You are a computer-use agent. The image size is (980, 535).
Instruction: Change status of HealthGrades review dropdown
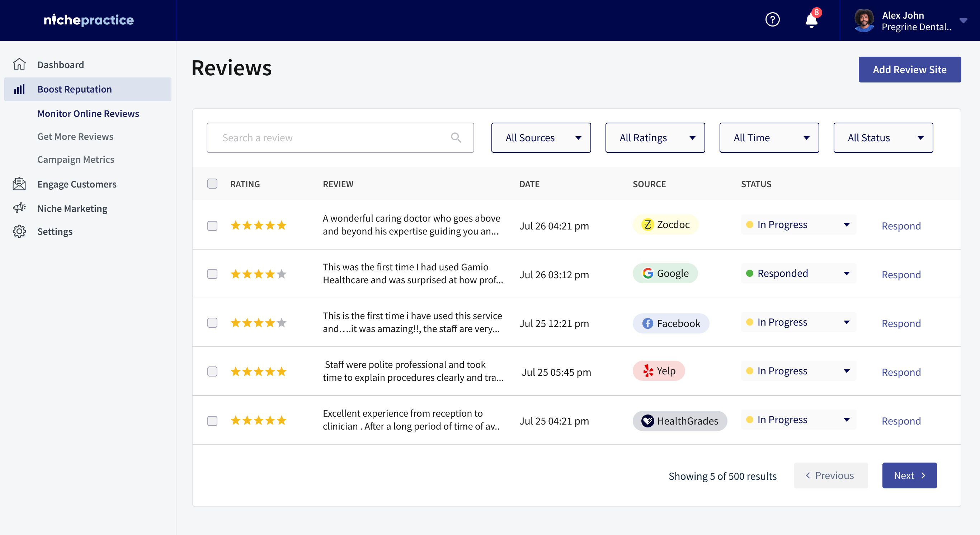[x=798, y=420]
